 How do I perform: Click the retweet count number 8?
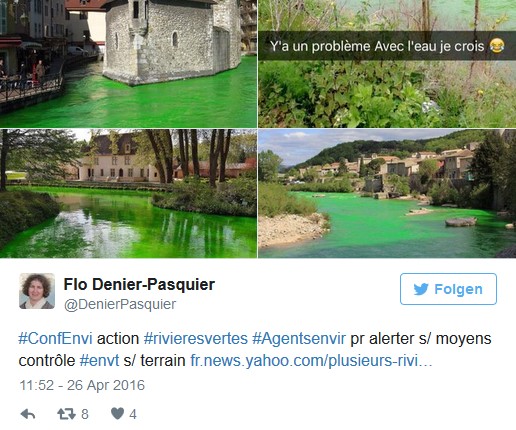point(85,414)
